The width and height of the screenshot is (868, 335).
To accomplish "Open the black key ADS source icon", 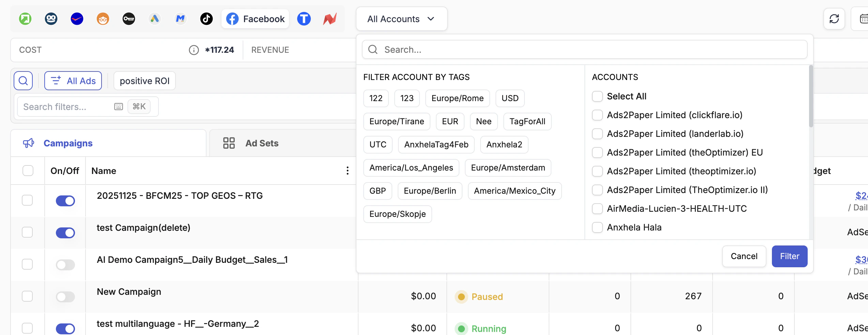I will point(129,19).
